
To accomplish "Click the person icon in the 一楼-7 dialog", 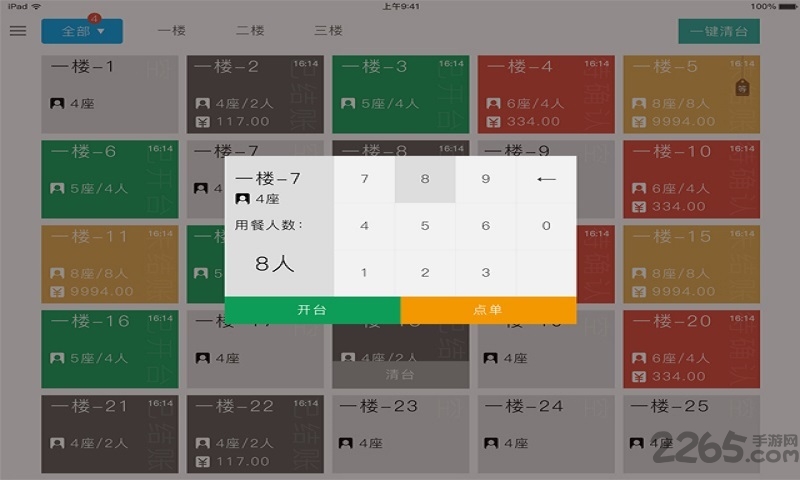I will (x=241, y=199).
